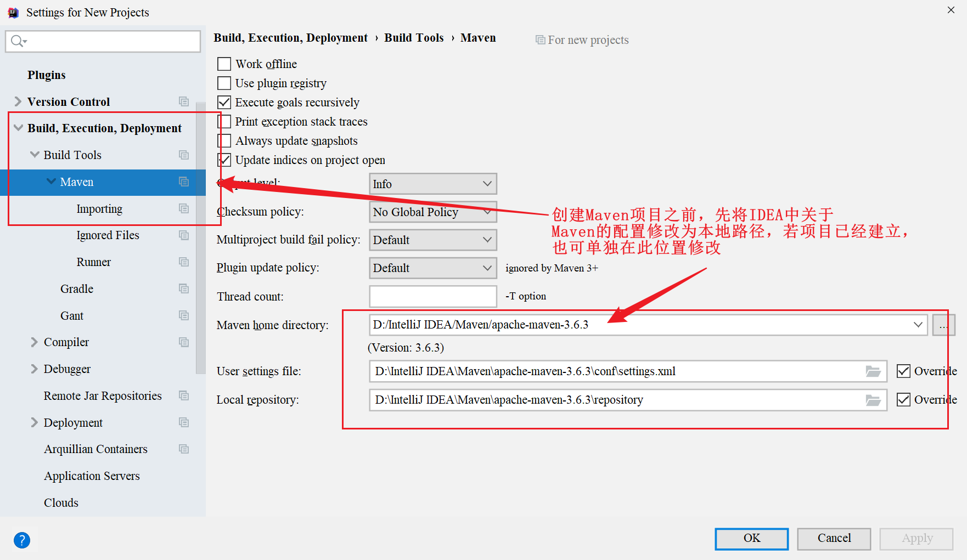Click the Compiler row per-project copy icon
967x560 pixels.
coord(184,342)
